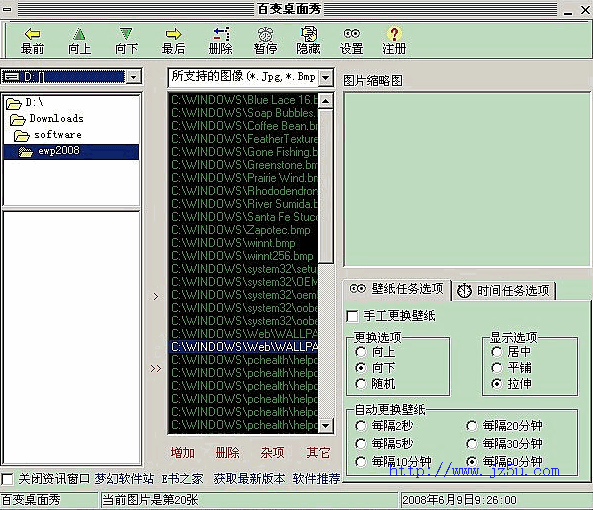Click 获取最新版本 link
593x510 pixels.
tap(249, 479)
